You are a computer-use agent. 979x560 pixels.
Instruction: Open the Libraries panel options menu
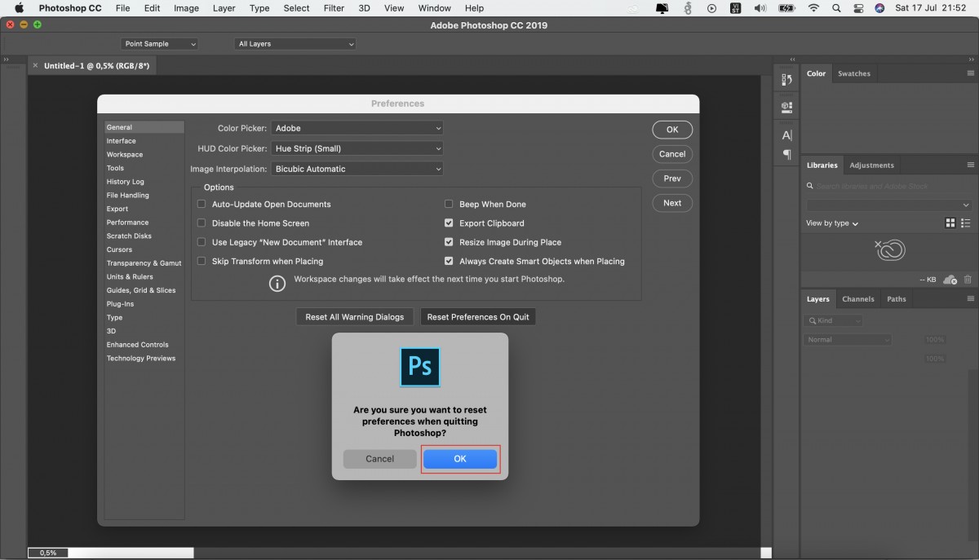tap(971, 165)
